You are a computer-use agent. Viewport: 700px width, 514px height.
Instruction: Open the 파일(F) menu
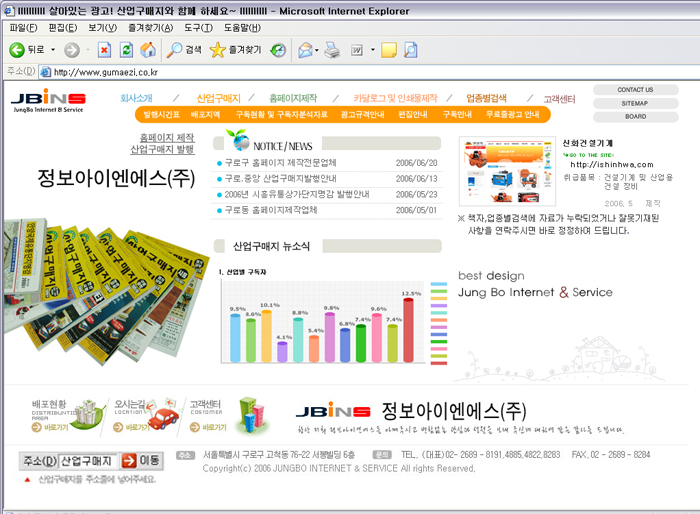23,28
